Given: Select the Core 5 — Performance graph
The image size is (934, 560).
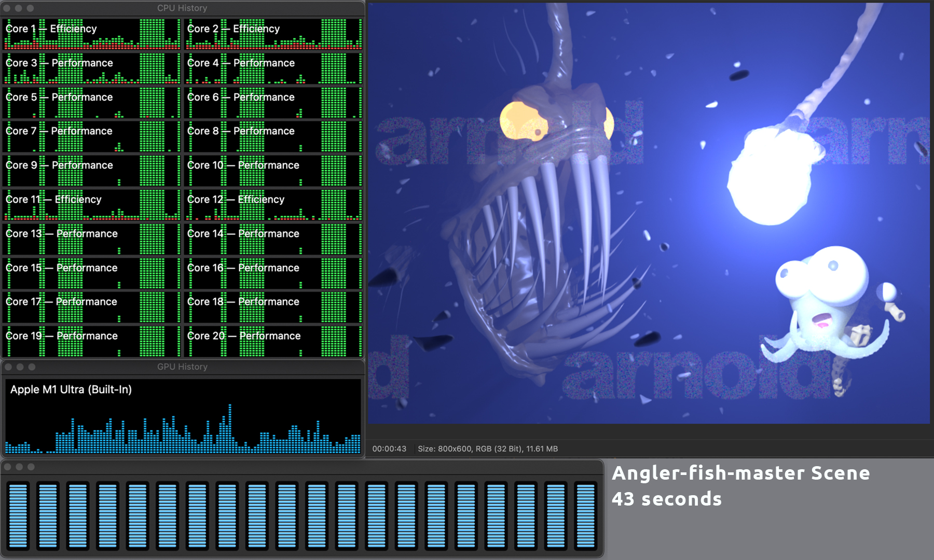Looking at the screenshot, I should pyautogui.click(x=92, y=103).
